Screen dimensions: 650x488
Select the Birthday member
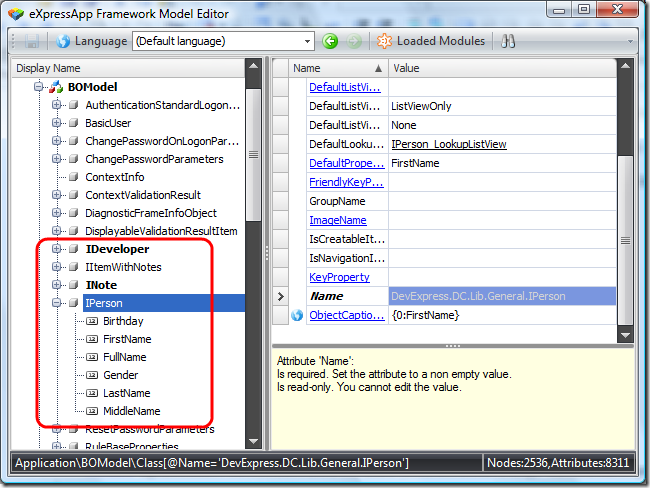click(x=123, y=321)
